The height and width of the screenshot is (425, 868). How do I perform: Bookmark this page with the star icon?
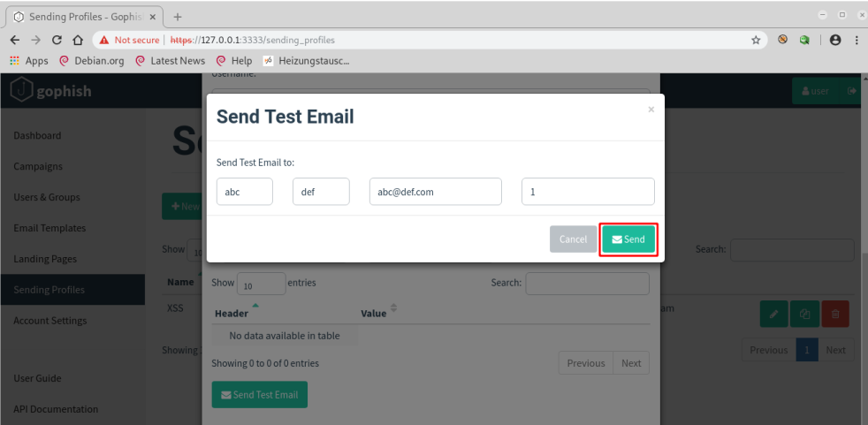[756, 40]
